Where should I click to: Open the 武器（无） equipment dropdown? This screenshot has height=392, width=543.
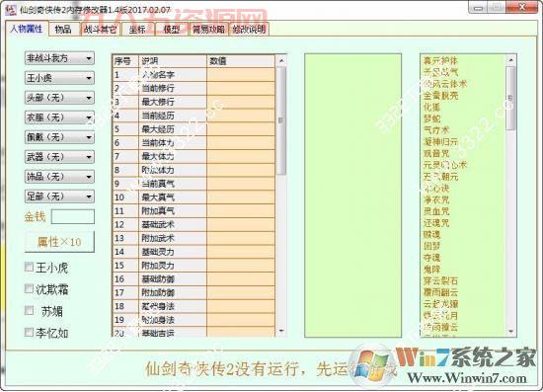[x=59, y=157]
